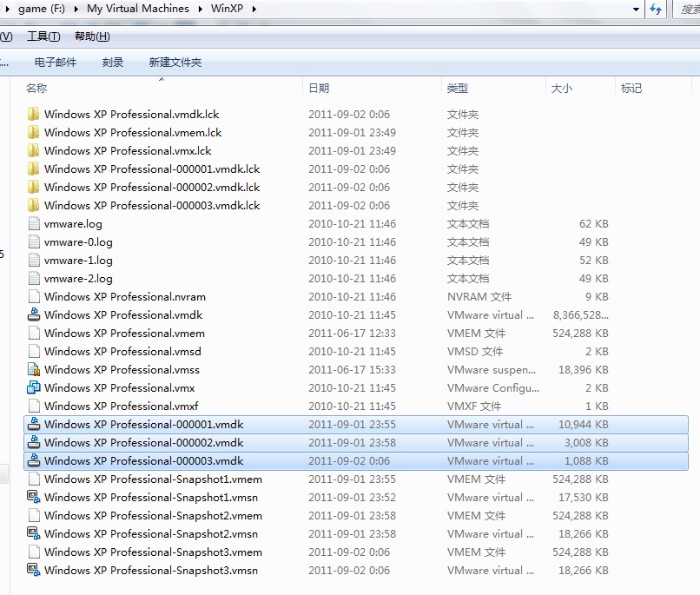Click file icon of Professional-Snapshot2.vmem
Viewport: 700px width, 595px height.
point(34,516)
